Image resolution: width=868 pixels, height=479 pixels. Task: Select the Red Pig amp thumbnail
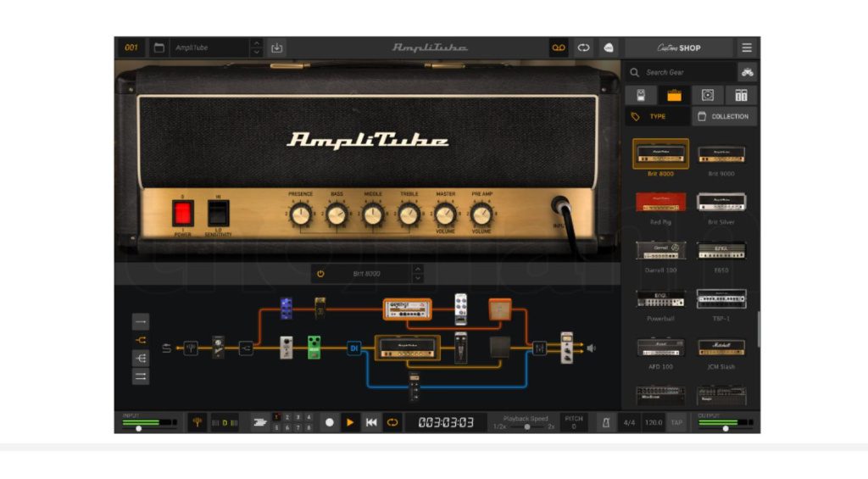[660, 202]
